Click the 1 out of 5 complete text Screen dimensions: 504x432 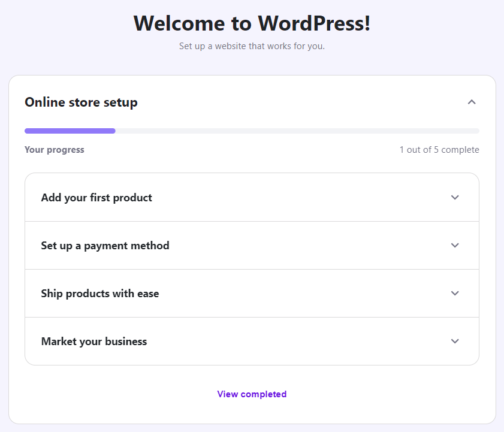(x=439, y=149)
